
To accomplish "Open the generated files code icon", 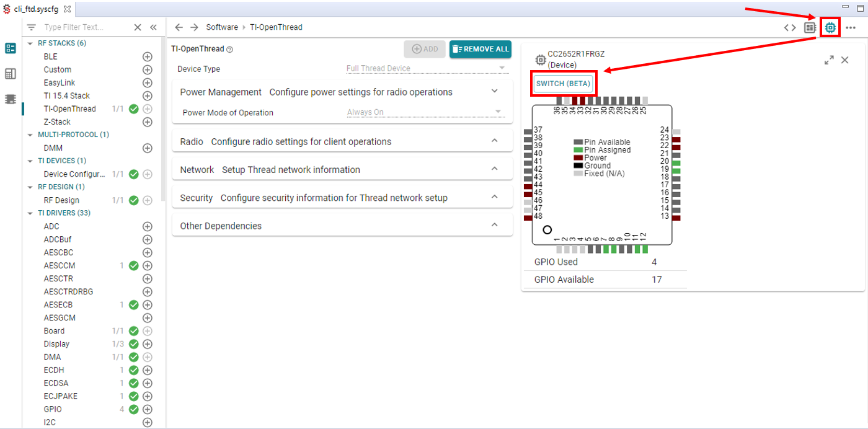I will pos(790,27).
